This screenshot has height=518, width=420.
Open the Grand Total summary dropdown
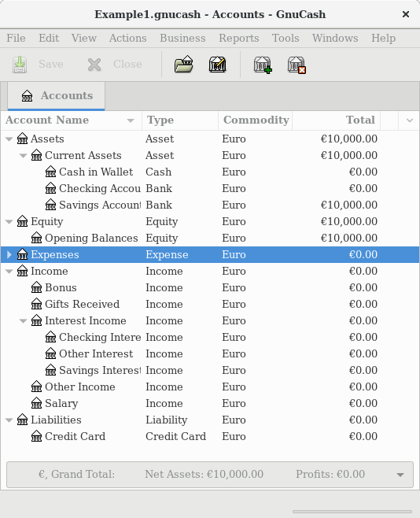point(400,475)
